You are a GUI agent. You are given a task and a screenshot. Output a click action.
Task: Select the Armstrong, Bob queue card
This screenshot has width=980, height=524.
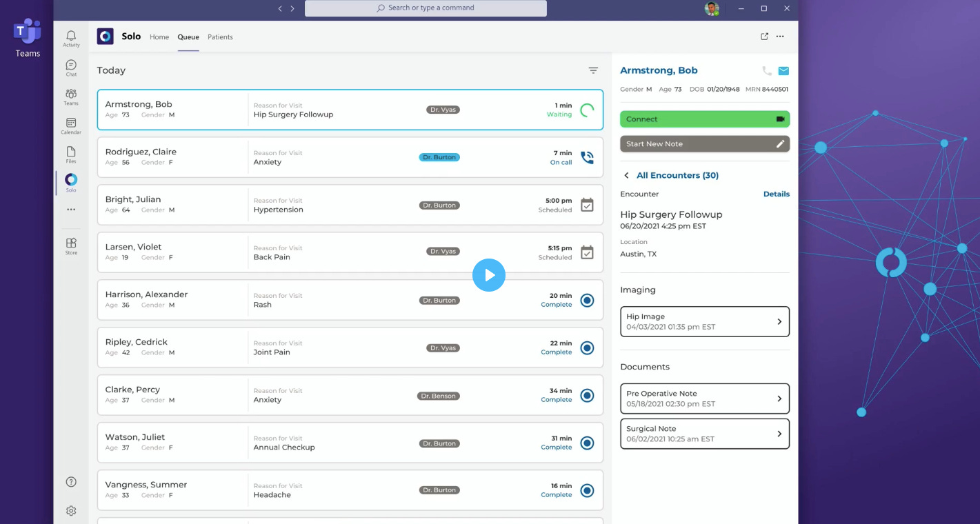(350, 110)
